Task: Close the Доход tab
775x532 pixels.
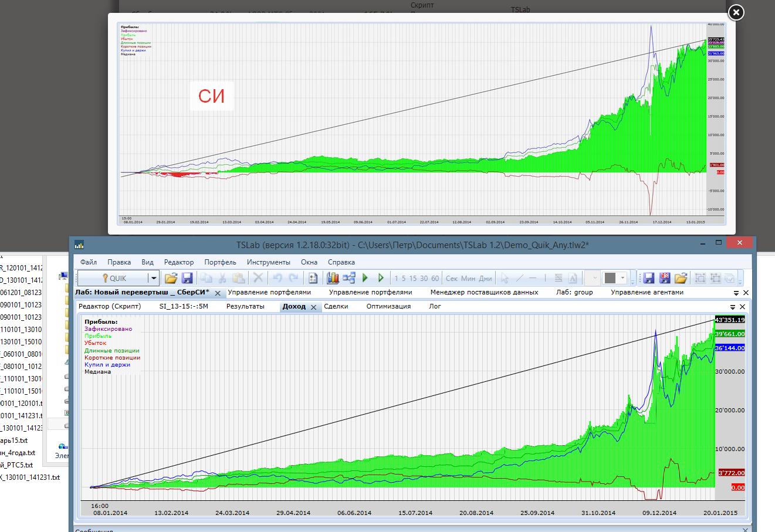Action: [x=314, y=307]
